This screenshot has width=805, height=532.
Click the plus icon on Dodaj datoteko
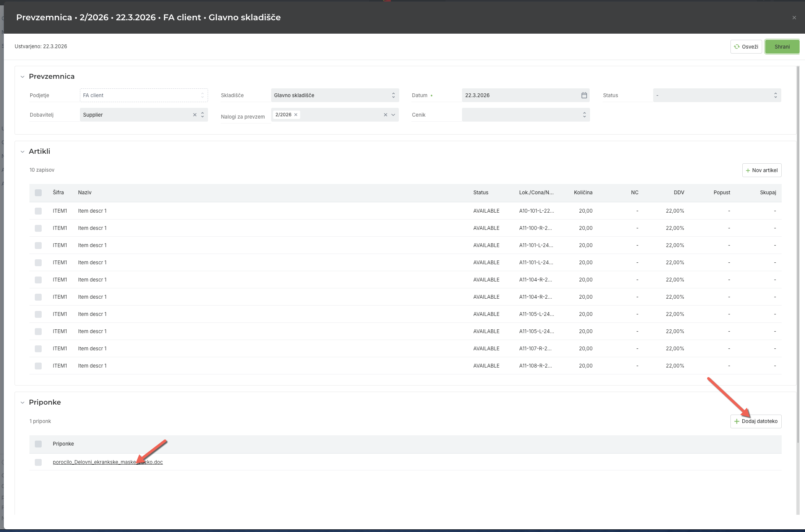(x=737, y=421)
